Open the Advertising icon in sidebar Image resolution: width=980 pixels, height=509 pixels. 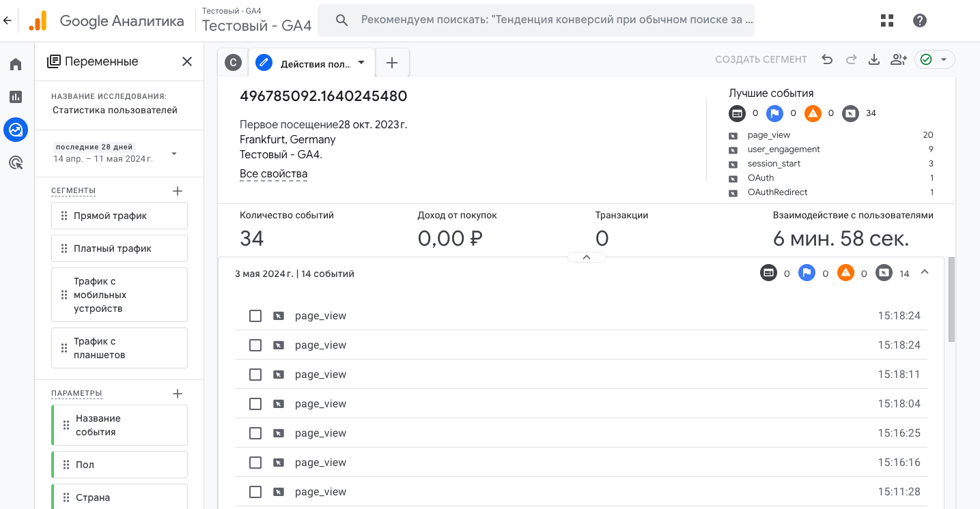point(16,162)
